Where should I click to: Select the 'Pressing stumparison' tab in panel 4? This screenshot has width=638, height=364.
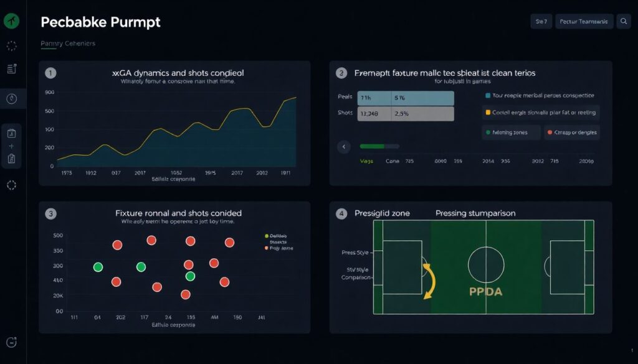[x=475, y=213]
